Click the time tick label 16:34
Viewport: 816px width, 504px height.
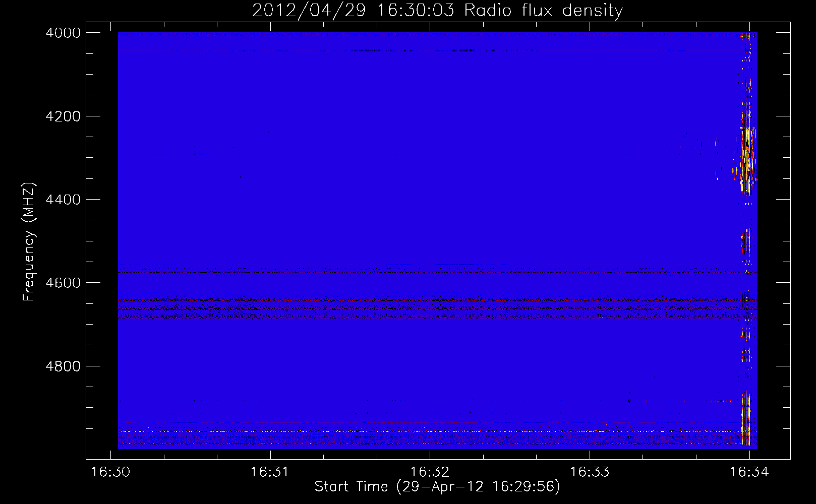pos(749,472)
